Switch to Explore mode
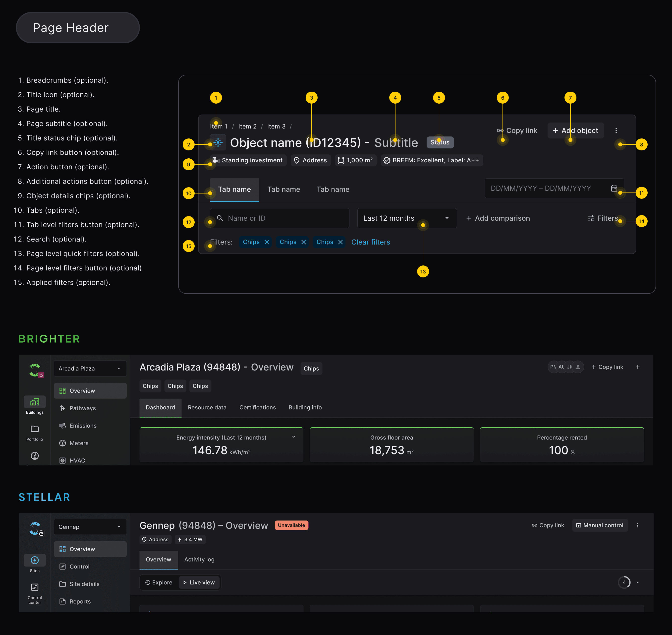 (158, 582)
